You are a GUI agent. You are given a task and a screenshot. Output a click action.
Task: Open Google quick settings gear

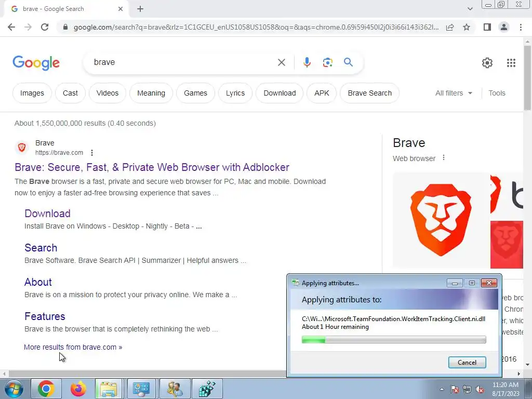pyautogui.click(x=487, y=63)
